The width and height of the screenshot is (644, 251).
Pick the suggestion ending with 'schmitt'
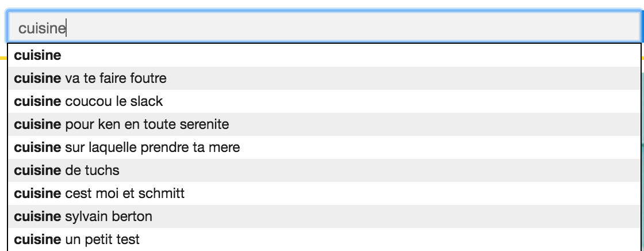99,193
